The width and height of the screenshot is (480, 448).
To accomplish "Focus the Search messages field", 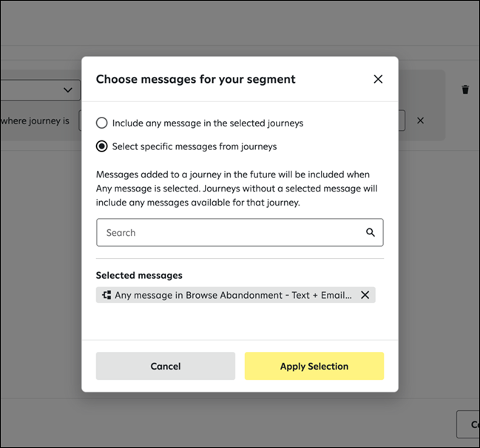I will (240, 233).
